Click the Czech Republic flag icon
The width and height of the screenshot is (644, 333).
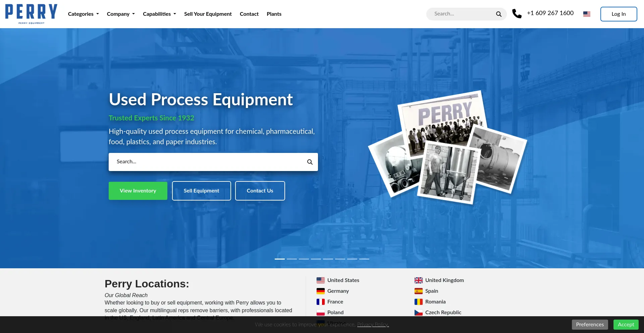419,313
